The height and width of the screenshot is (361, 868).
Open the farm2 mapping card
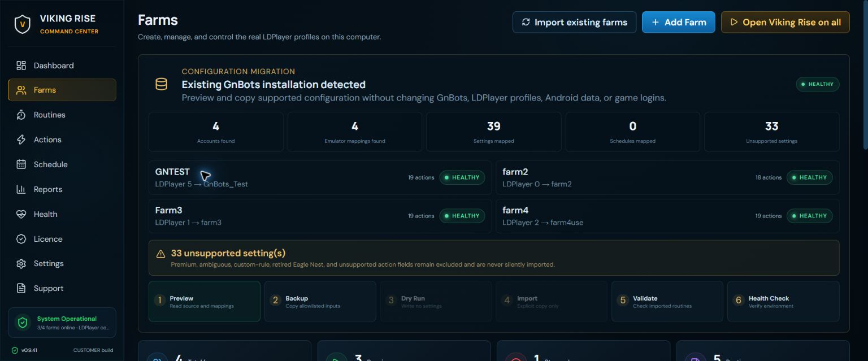(x=667, y=177)
